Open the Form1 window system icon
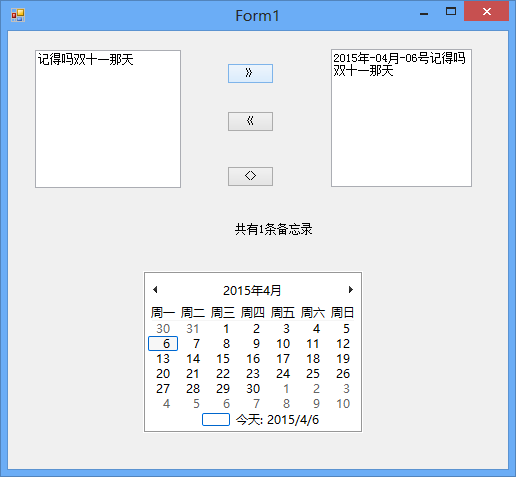 tap(18, 15)
